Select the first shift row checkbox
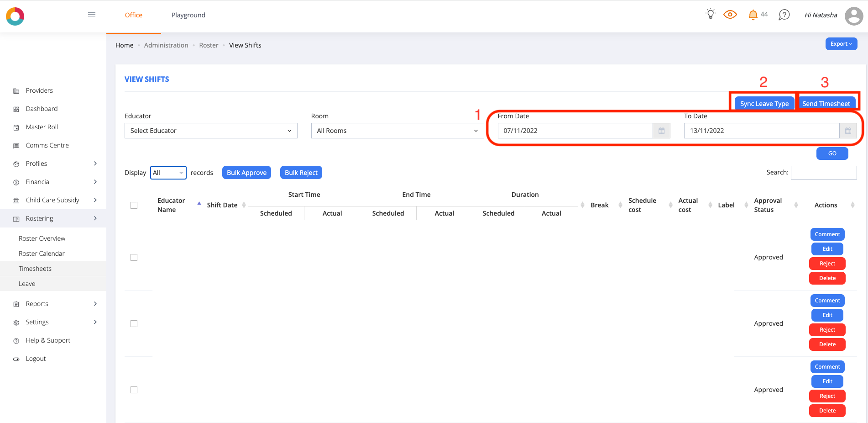868x423 pixels. 134,258
